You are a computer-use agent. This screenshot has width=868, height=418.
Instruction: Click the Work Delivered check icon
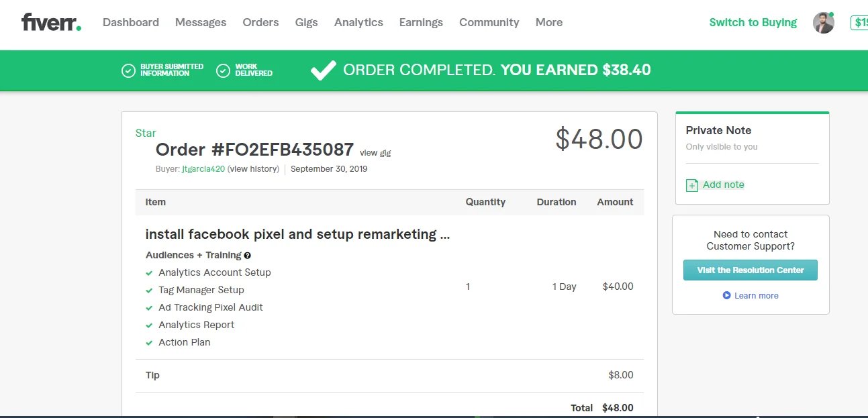click(x=224, y=70)
